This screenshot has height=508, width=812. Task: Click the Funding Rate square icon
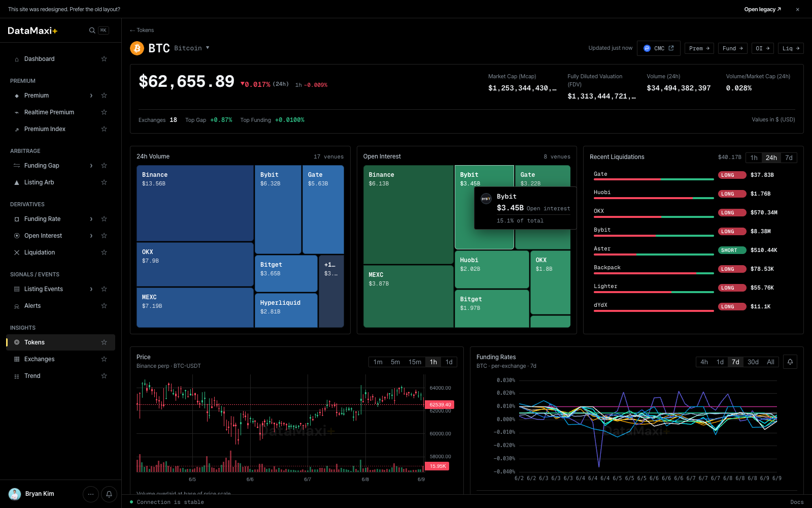[17, 219]
